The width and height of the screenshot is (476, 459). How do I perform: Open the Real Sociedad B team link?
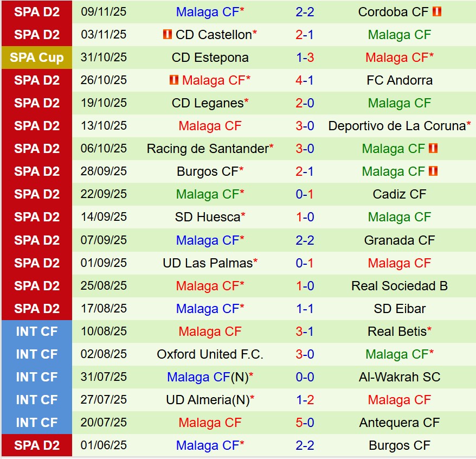[x=400, y=286]
